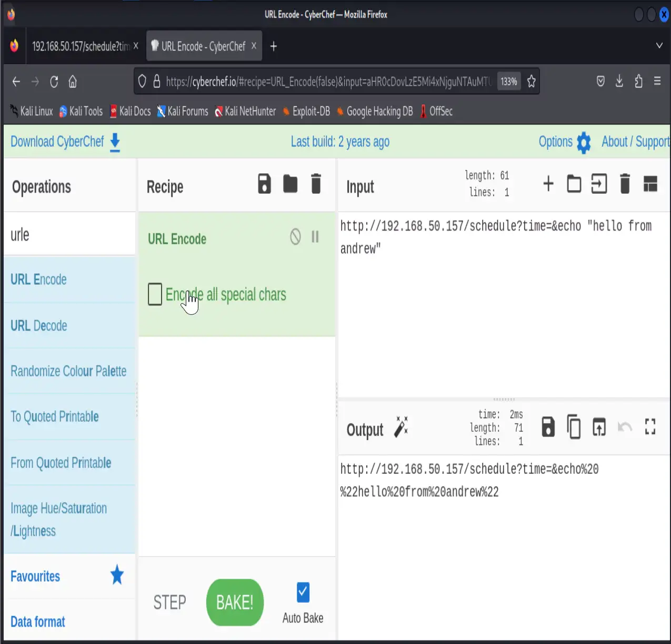Viewport: 671px width, 644px height.
Task: Toggle the Favourites star to edit favourites
Action: pyautogui.click(x=116, y=575)
